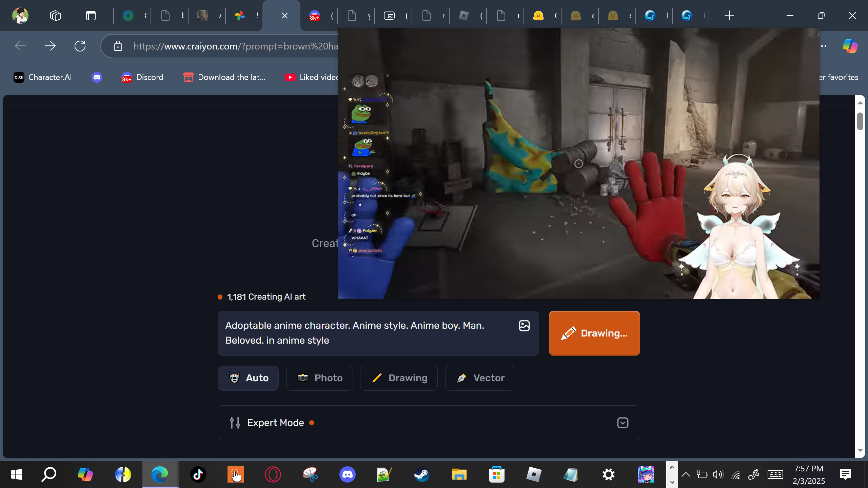Open the Copilot sidebar icon in Edge
Screen dimensions: 868x488
coord(850,46)
